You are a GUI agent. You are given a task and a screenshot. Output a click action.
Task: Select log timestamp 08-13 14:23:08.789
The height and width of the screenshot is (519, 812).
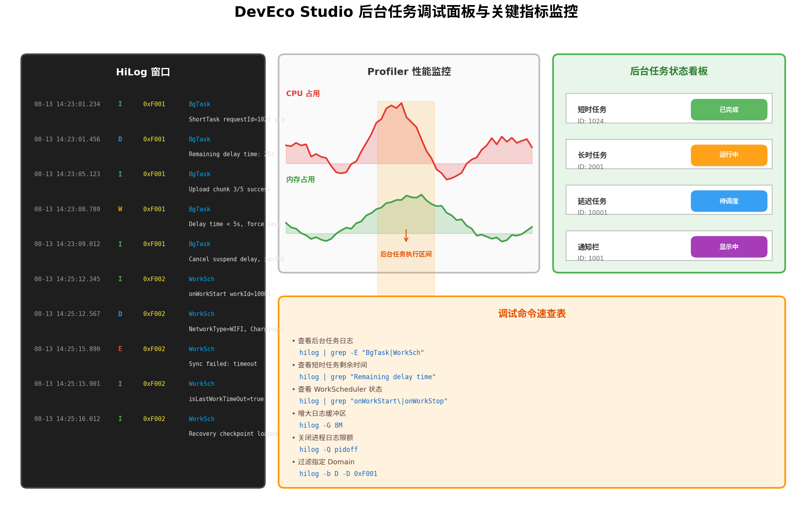[67, 209]
